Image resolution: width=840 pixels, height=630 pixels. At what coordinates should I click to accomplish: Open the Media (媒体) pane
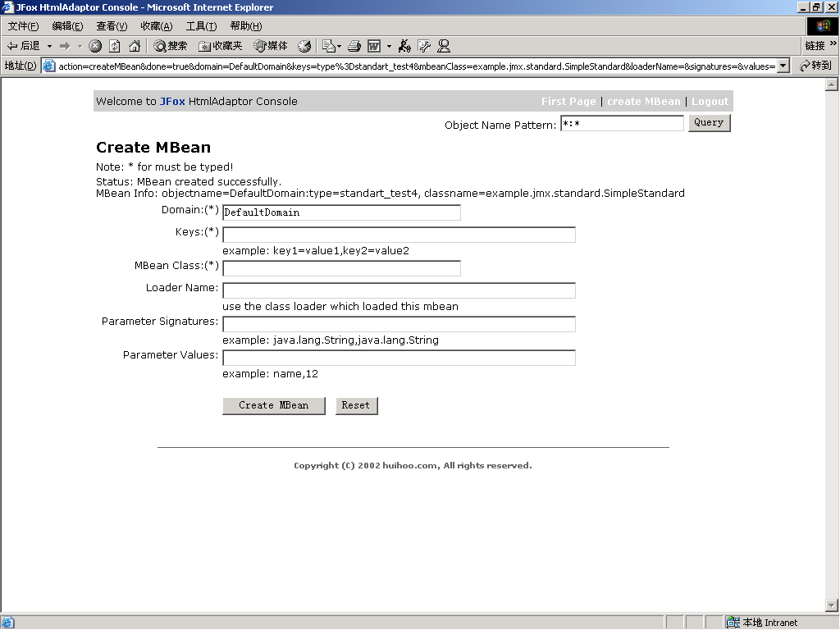(x=271, y=46)
